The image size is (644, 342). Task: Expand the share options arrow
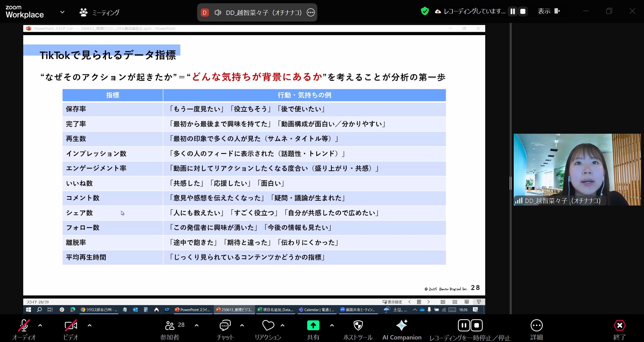click(332, 326)
